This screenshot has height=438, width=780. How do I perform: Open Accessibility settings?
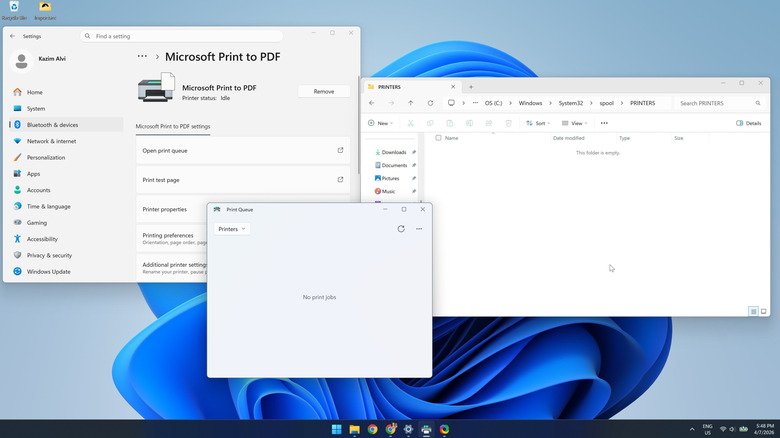[66, 239]
